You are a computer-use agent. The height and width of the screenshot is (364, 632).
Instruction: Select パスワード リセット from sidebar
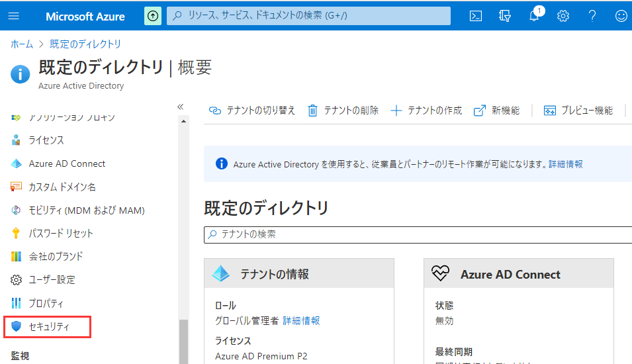(60, 233)
